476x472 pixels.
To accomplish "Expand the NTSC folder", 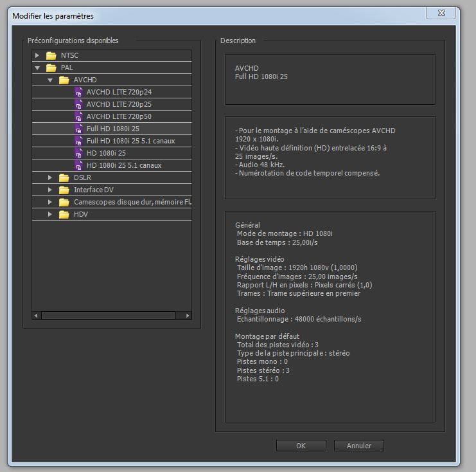I will [x=37, y=55].
